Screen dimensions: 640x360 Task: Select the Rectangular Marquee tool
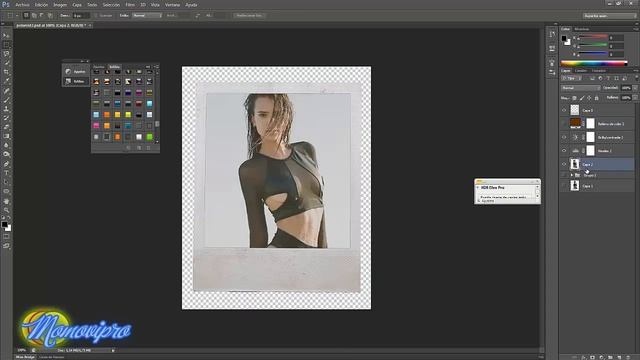coord(6,44)
